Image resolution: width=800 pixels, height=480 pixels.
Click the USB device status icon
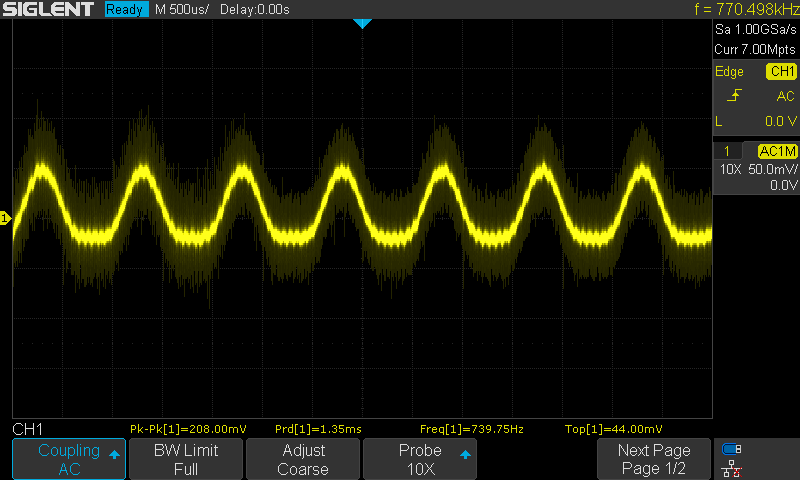pyautogui.click(x=732, y=449)
